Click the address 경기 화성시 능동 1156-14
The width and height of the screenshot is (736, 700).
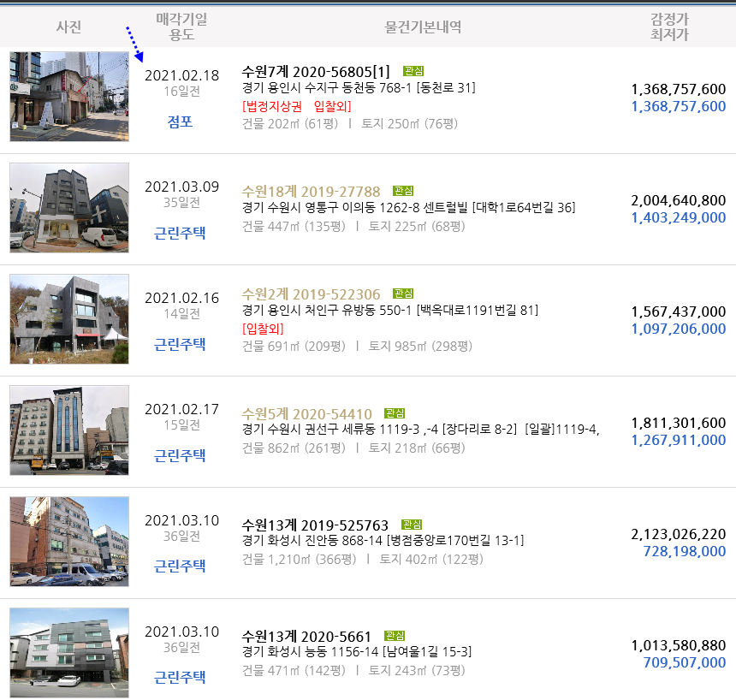tap(311, 652)
